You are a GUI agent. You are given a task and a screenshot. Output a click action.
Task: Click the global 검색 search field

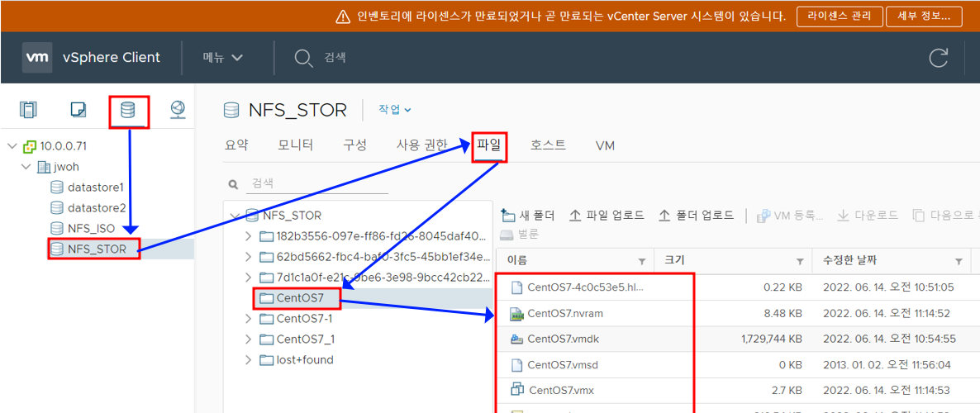pos(335,58)
